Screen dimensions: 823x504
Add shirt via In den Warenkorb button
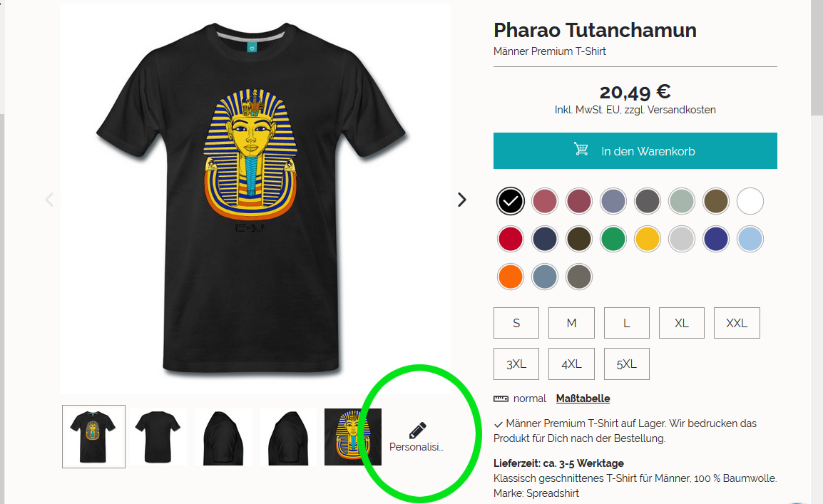pyautogui.click(x=635, y=150)
